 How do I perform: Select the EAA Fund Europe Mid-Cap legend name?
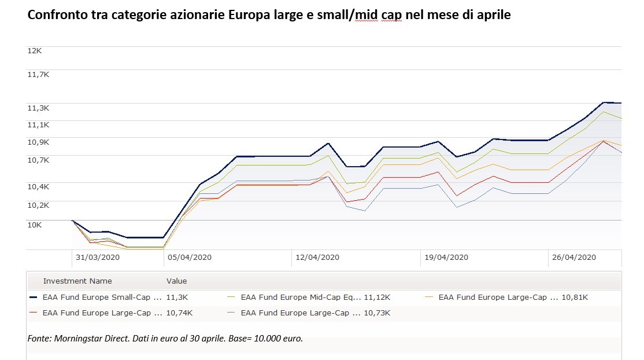301,297
